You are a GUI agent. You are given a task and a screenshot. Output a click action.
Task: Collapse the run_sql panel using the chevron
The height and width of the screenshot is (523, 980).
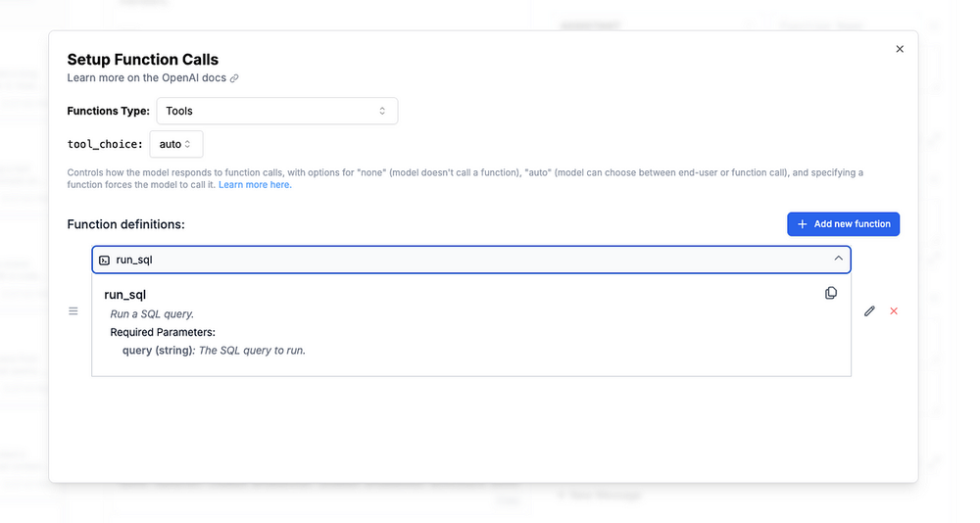[838, 259]
